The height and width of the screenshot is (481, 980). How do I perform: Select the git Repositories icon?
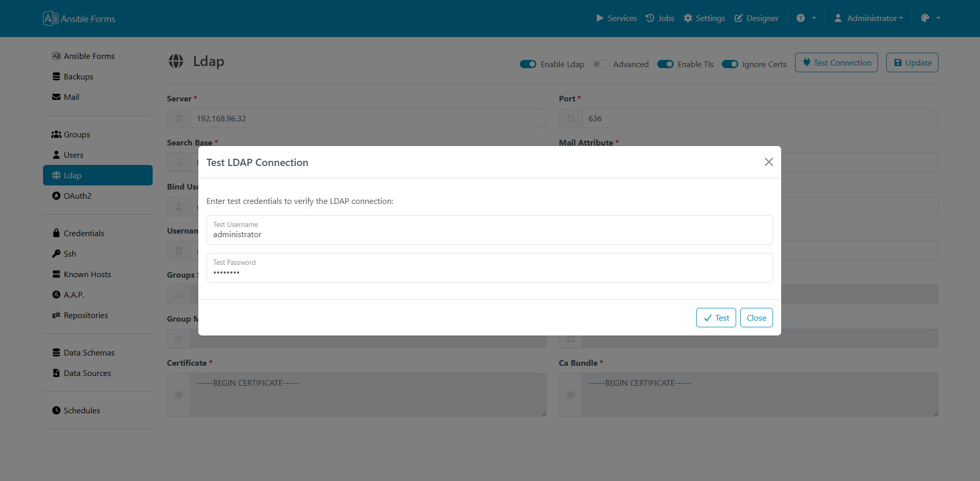click(56, 315)
